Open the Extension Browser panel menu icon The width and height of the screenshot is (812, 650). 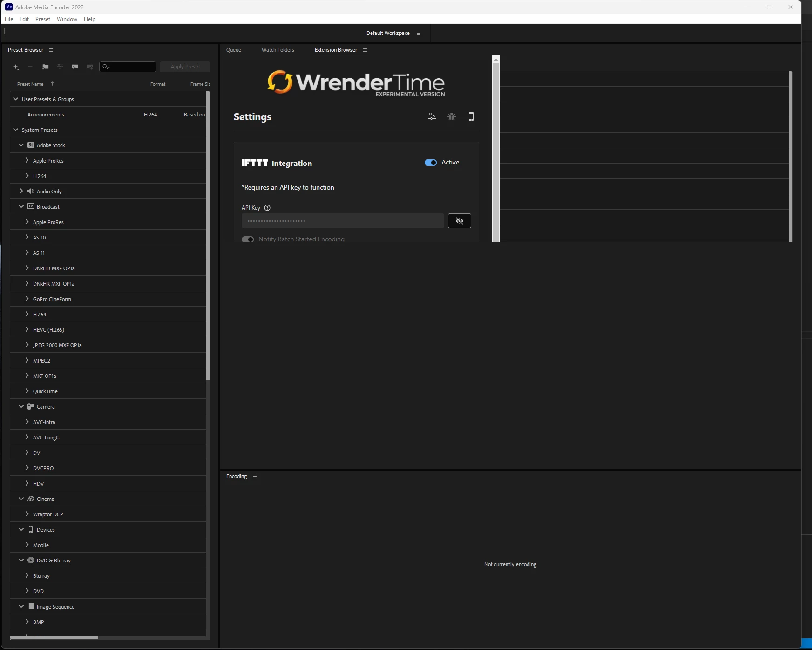pos(365,50)
